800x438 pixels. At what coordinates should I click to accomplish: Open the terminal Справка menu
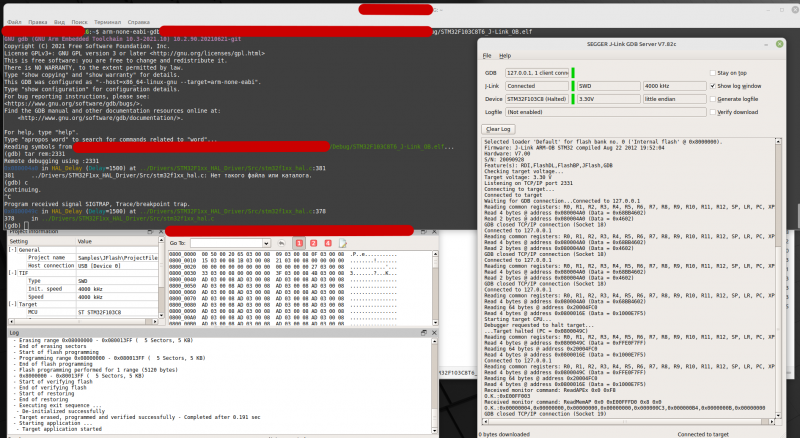click(x=138, y=22)
